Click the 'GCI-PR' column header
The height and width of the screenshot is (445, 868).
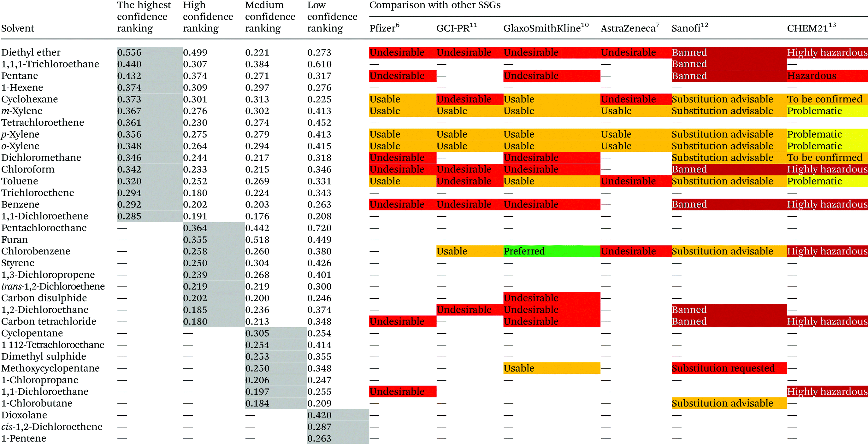457,28
